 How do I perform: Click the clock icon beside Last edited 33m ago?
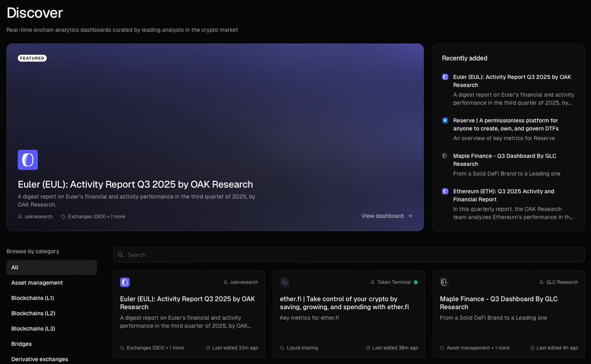[x=209, y=348]
